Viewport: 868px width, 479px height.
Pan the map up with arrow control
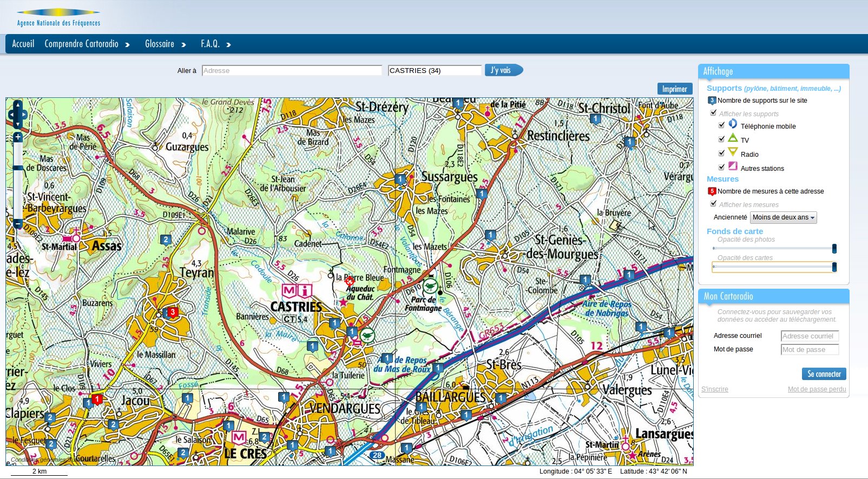coord(17,105)
